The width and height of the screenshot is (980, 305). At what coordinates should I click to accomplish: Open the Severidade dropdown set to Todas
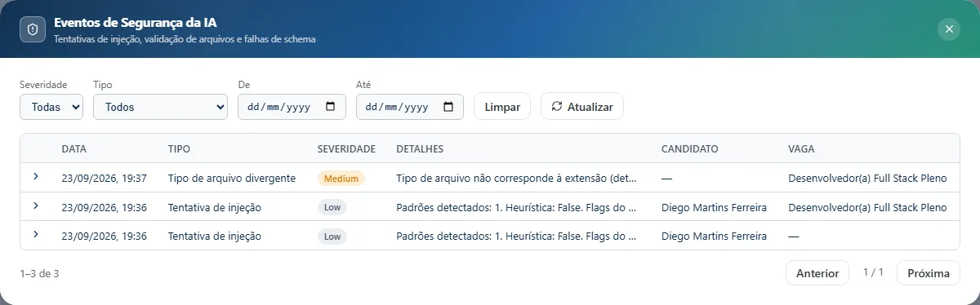pos(51,107)
